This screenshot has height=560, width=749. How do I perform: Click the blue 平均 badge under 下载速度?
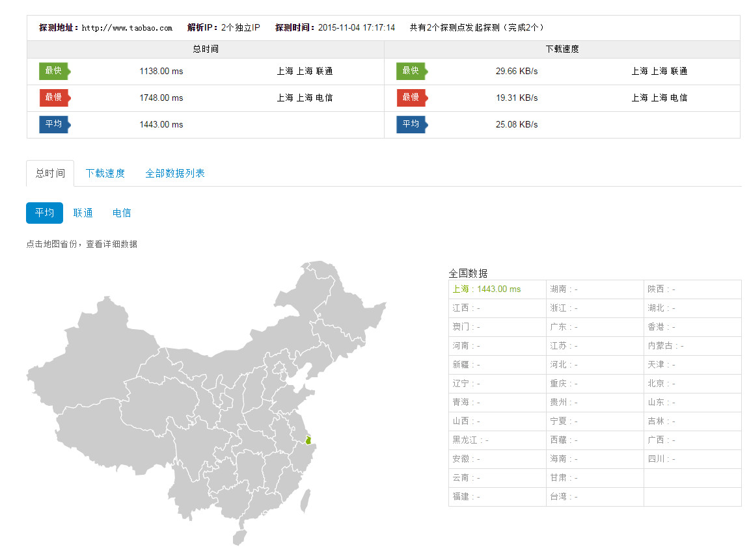(x=411, y=124)
